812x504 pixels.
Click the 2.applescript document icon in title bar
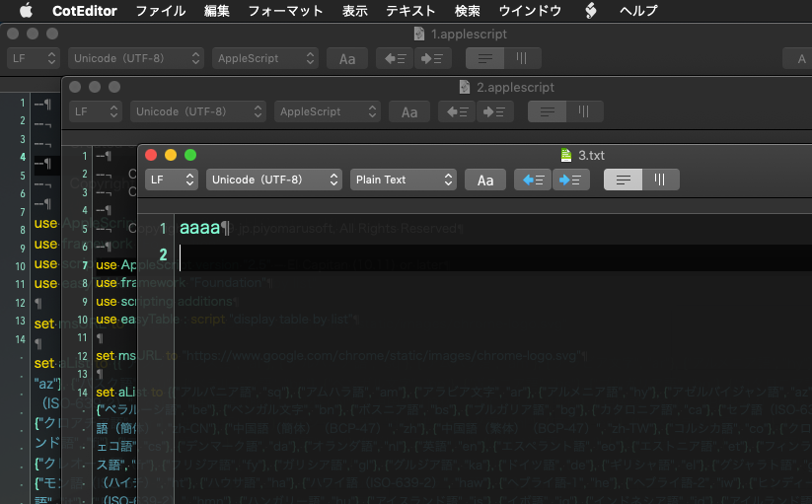click(465, 87)
